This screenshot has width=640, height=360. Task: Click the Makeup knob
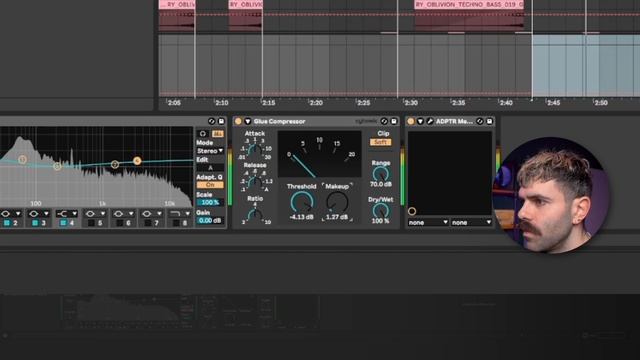[x=337, y=202]
